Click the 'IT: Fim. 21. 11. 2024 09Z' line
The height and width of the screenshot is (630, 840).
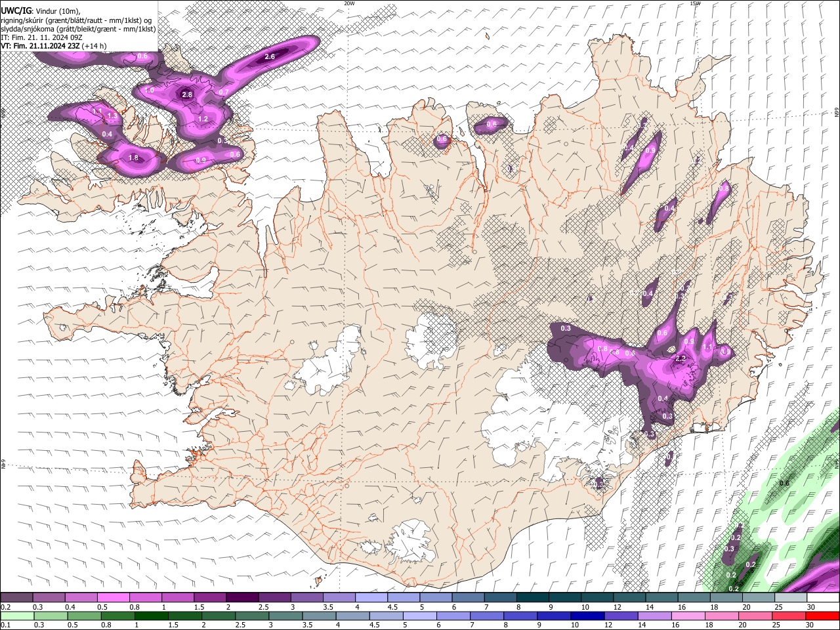[41, 37]
